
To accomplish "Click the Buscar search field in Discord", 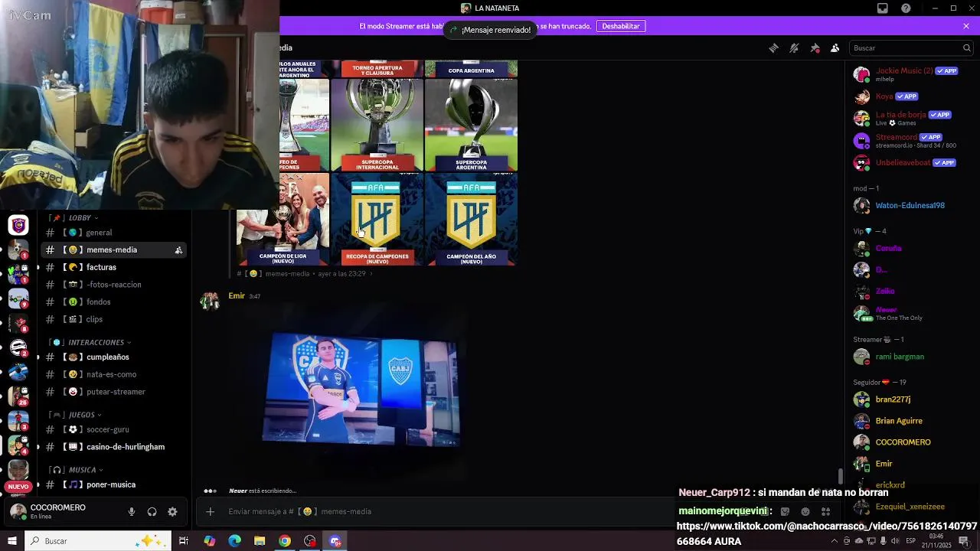I will [911, 47].
